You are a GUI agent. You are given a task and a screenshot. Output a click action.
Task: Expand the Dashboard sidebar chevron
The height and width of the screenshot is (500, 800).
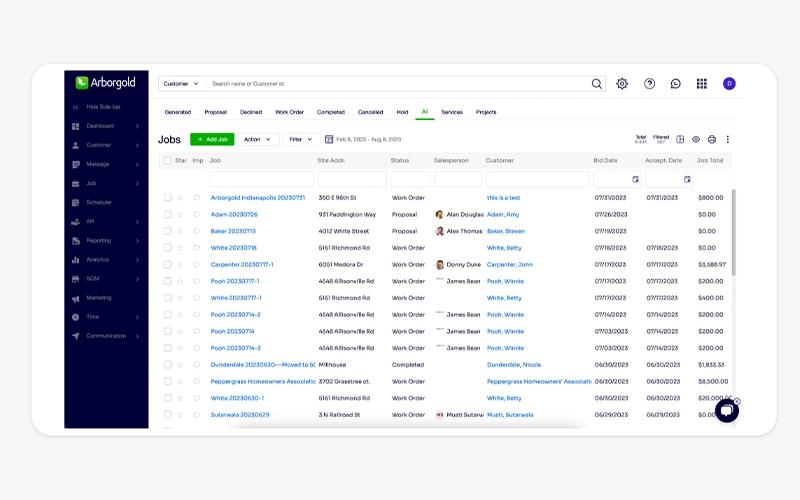click(137, 126)
